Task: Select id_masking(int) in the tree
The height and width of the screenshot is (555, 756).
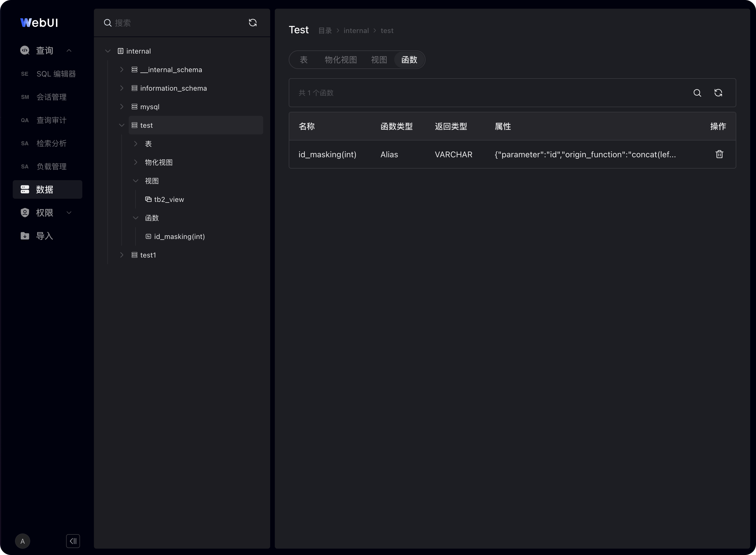Action: click(179, 237)
